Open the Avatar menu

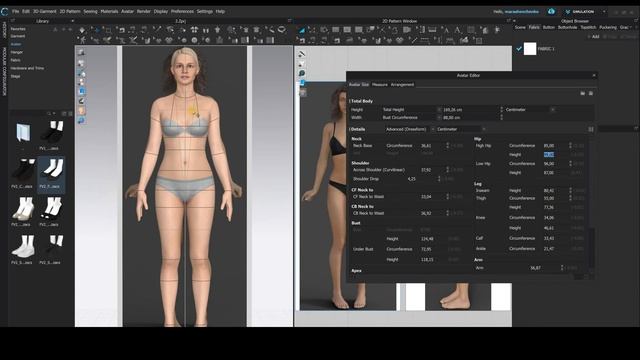(127, 11)
